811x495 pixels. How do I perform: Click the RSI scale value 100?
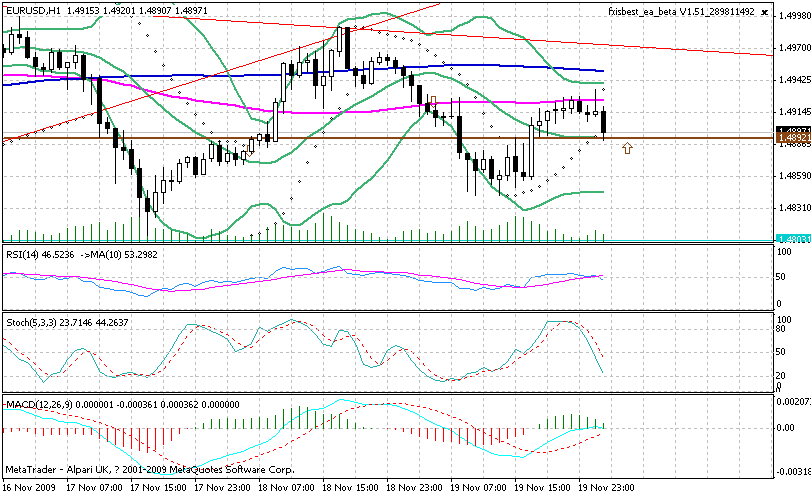(x=785, y=252)
